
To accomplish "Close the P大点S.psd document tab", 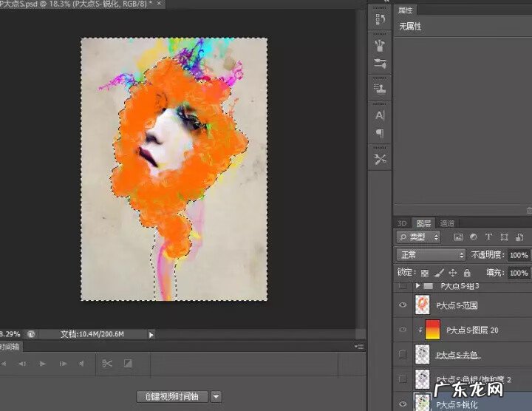I will click(x=159, y=4).
